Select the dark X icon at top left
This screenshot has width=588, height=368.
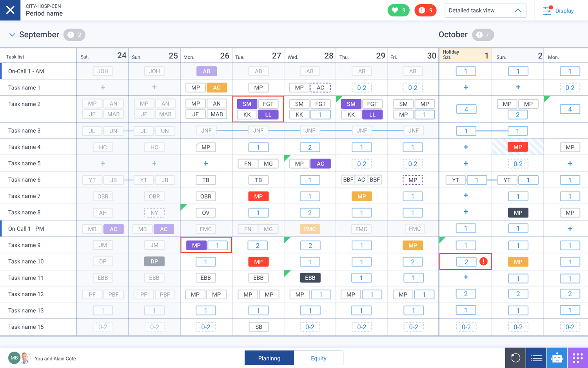[10, 10]
